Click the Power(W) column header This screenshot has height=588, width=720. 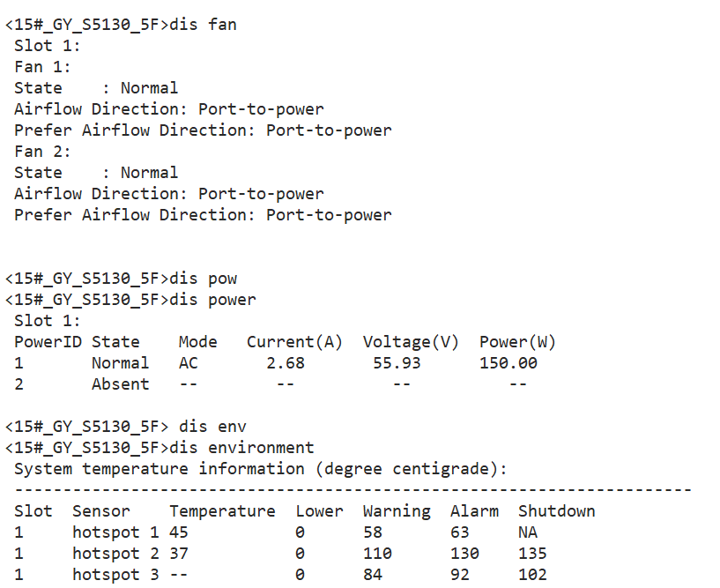point(517,342)
